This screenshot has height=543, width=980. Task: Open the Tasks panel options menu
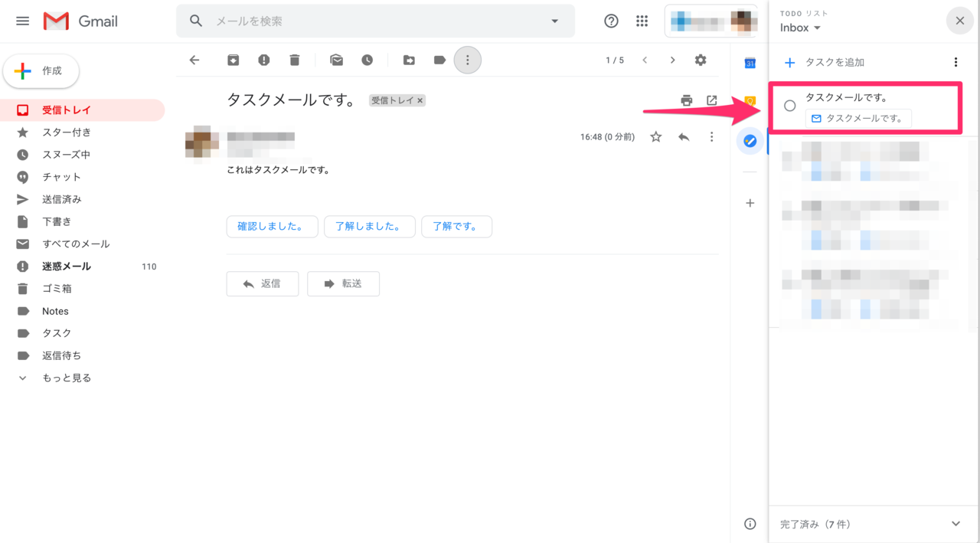[955, 63]
